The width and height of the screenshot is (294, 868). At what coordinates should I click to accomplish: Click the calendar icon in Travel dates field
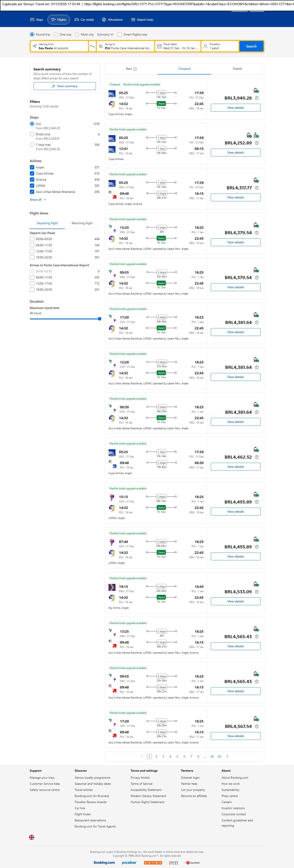pyautogui.click(x=159, y=46)
